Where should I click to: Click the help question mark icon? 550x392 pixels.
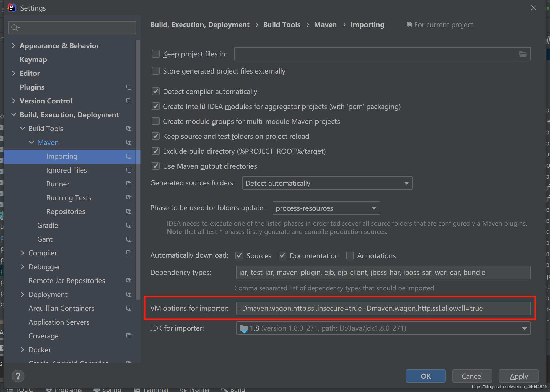18,376
